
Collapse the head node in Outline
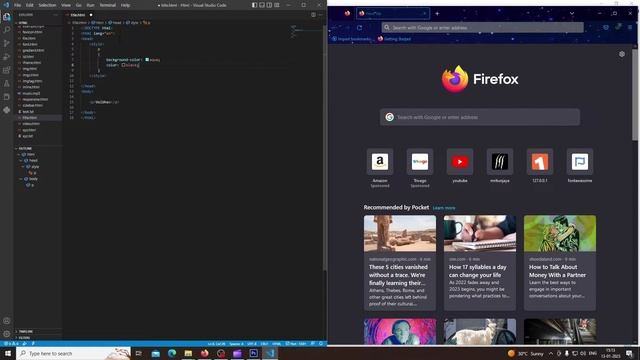click(x=21, y=161)
